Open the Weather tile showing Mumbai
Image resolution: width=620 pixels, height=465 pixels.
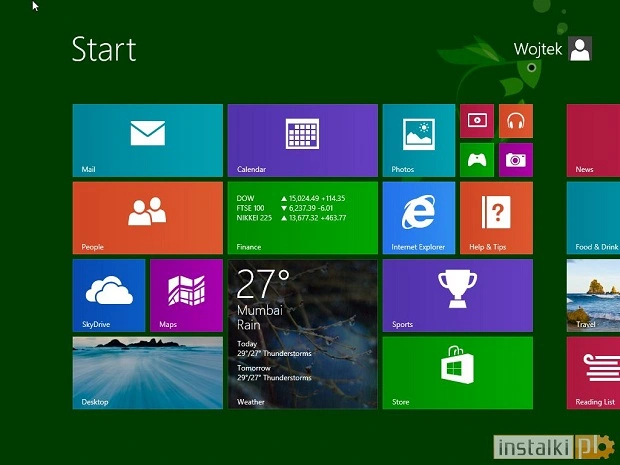coord(303,334)
